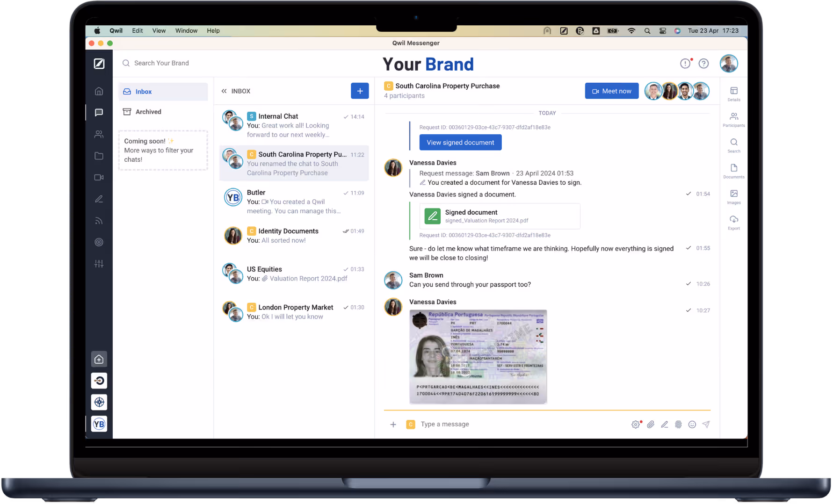Click the Qwil logo at sidebar top
833x504 pixels.
pos(99,64)
